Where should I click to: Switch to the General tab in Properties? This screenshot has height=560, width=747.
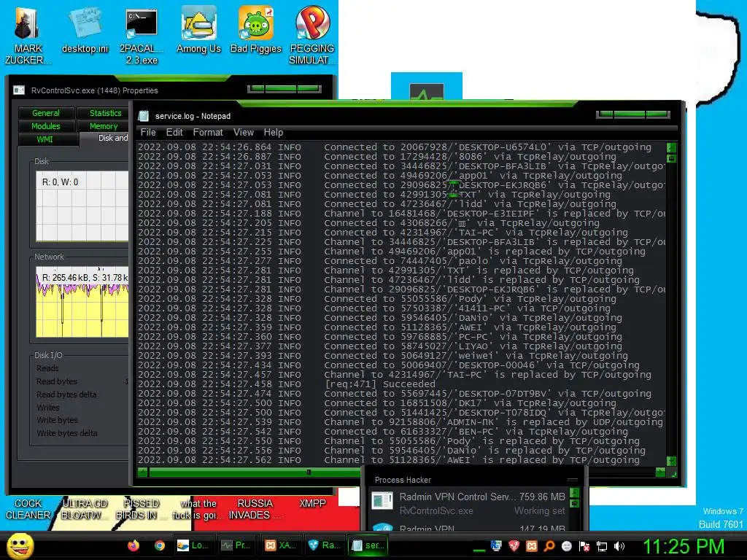[46, 113]
